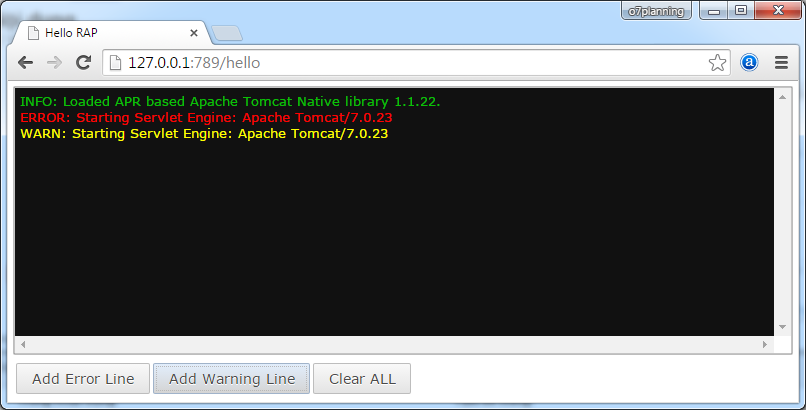Click the red ERROR log line

[206, 118]
